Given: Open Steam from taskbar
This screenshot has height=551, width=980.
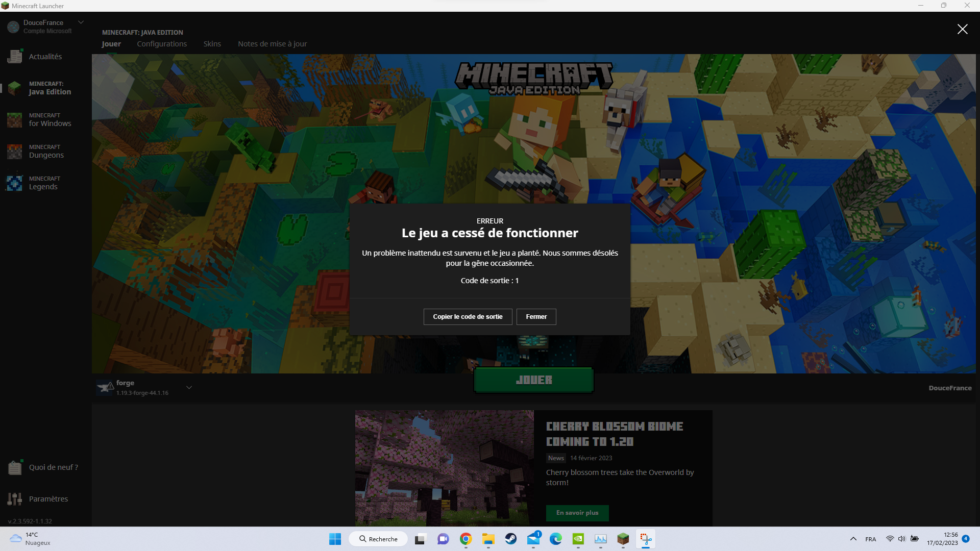Looking at the screenshot, I should (510, 539).
